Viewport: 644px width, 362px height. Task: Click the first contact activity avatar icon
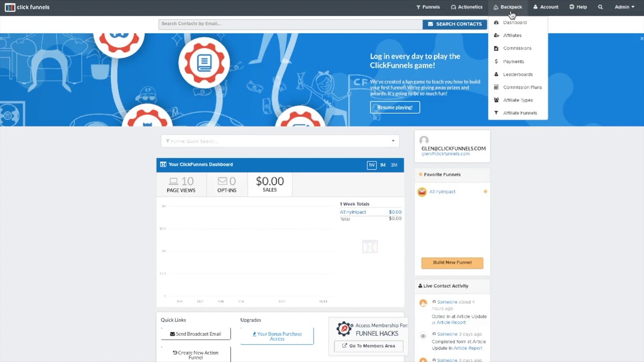(423, 303)
